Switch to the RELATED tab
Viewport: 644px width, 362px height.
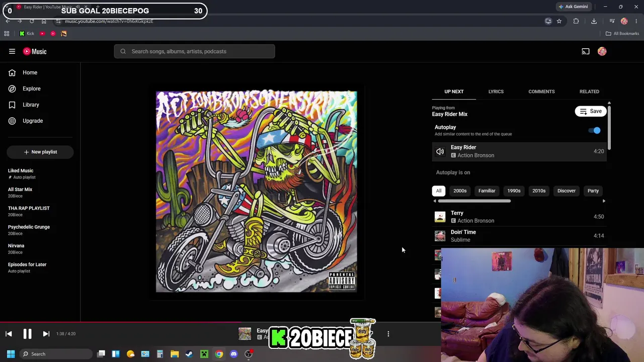coord(589,92)
